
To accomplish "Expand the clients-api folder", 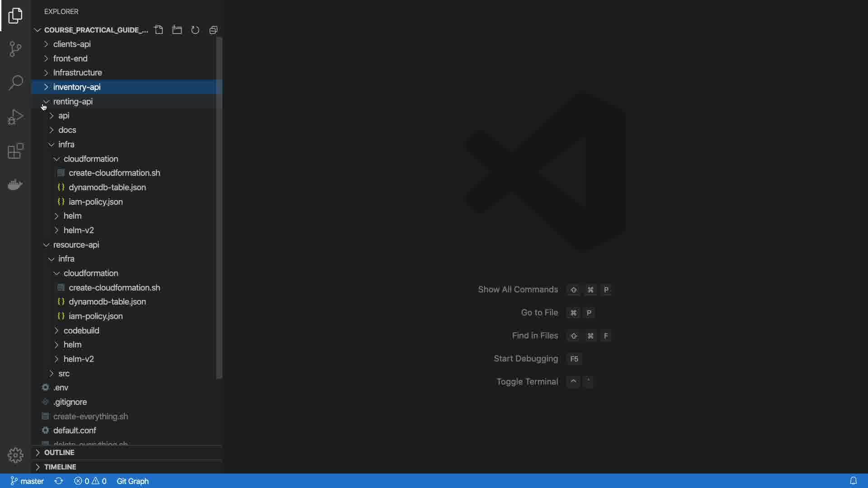I will (x=72, y=44).
